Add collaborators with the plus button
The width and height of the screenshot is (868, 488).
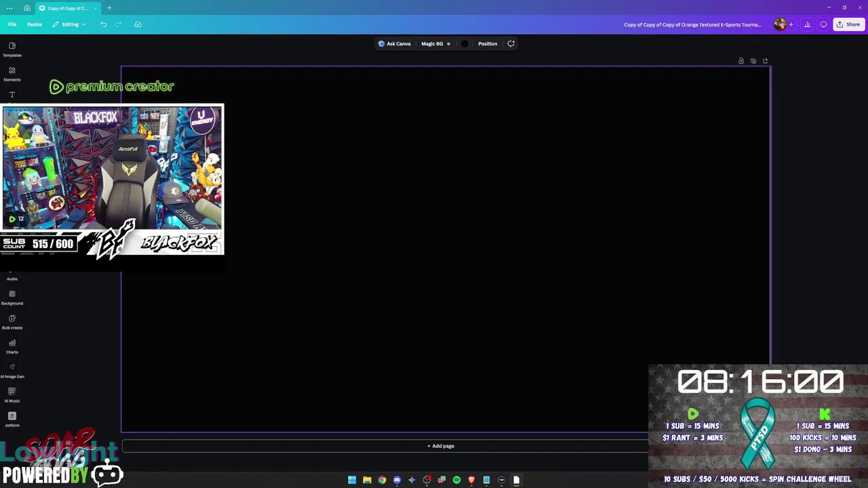point(791,24)
